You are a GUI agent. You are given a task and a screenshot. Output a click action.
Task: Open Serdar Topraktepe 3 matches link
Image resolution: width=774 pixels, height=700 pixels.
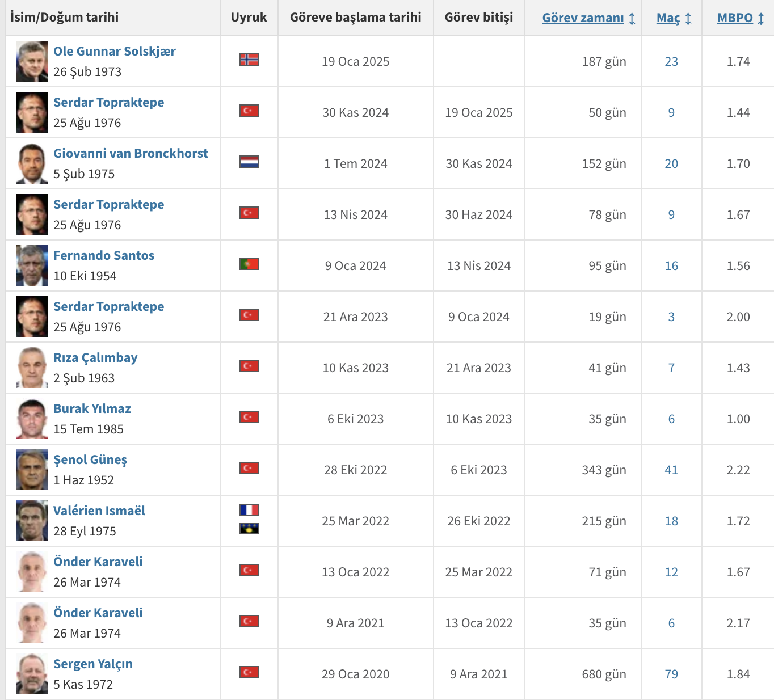[671, 317]
